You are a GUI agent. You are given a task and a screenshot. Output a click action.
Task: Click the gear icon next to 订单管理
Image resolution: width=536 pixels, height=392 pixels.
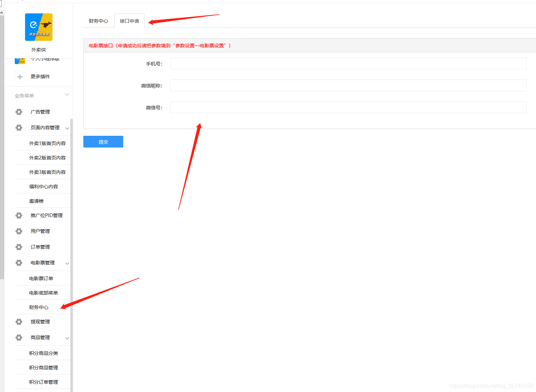(x=19, y=247)
